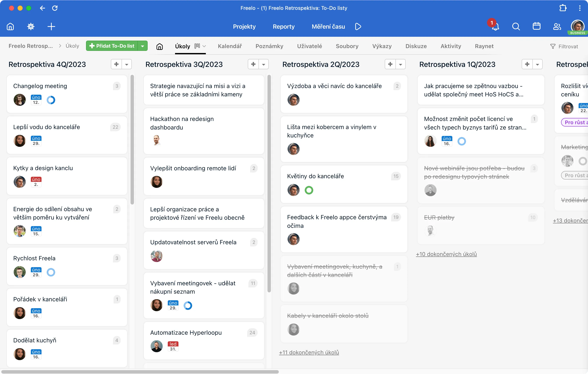Open comment count 19 on Feedback k Freelo appce
The width and height of the screenshot is (588, 374).
point(396,217)
